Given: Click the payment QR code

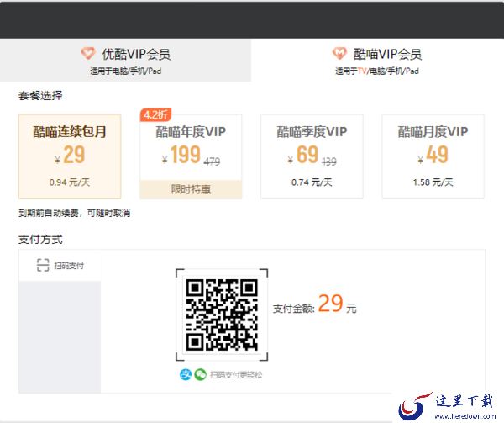Looking at the screenshot, I should [x=222, y=315].
